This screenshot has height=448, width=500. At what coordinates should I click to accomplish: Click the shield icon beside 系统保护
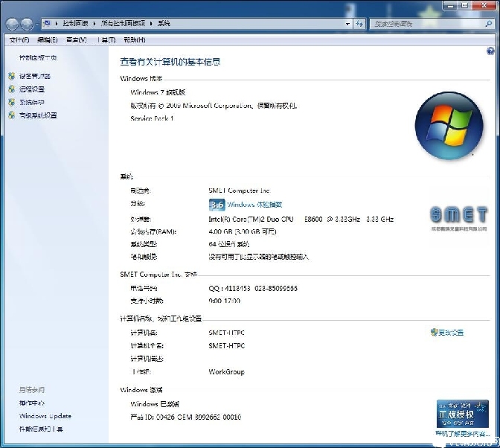12,102
